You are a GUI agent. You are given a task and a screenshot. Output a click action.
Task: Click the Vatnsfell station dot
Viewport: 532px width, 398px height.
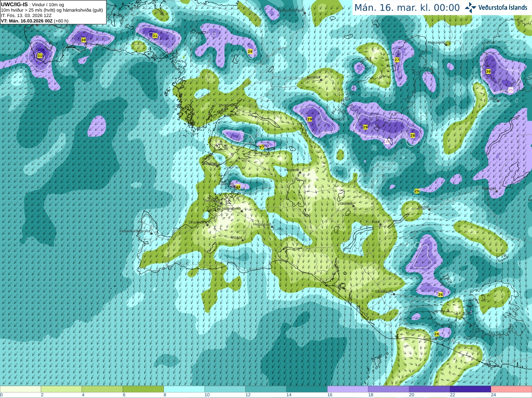pyautogui.click(x=496, y=192)
